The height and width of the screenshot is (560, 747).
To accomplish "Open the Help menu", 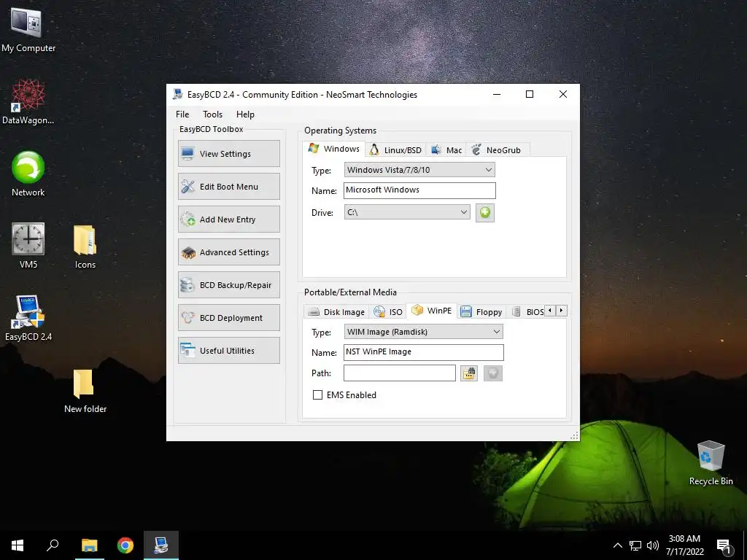I will coord(245,114).
